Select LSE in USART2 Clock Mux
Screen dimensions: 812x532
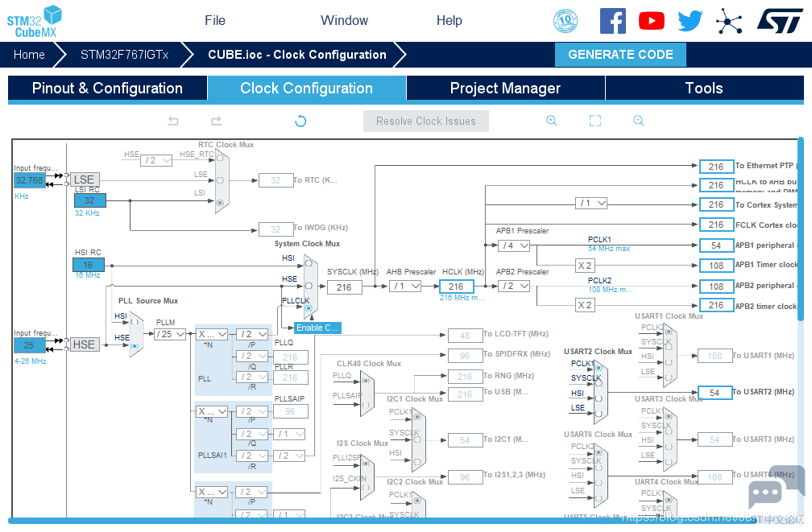(x=599, y=414)
